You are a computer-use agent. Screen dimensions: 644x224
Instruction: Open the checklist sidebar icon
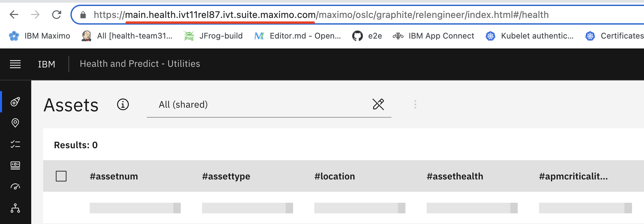[x=15, y=144]
